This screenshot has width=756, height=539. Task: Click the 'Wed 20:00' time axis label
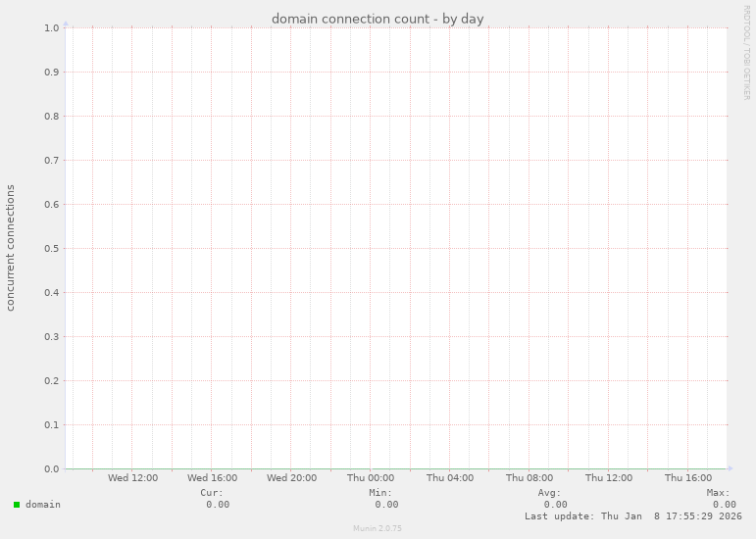[291, 478]
